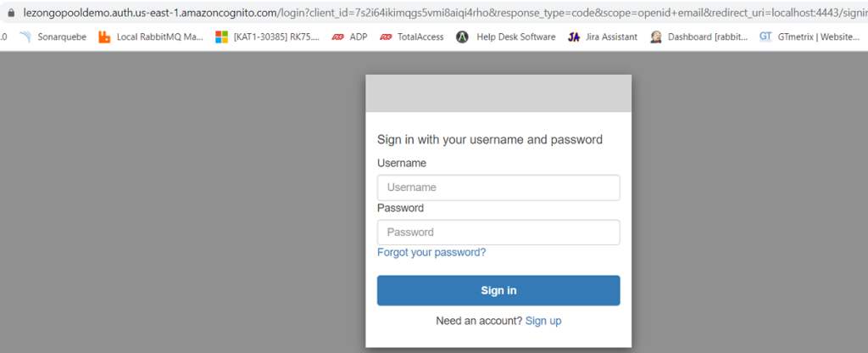
Task: Click the lock icon in address bar
Action: coord(12,12)
